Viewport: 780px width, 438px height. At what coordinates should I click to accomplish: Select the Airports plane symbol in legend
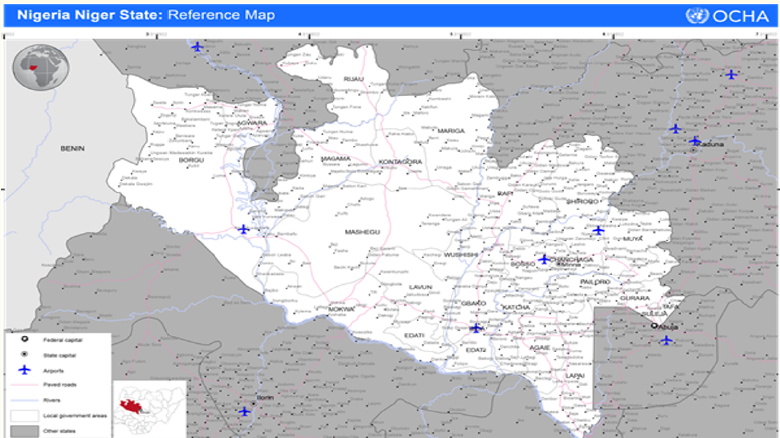coord(21,369)
